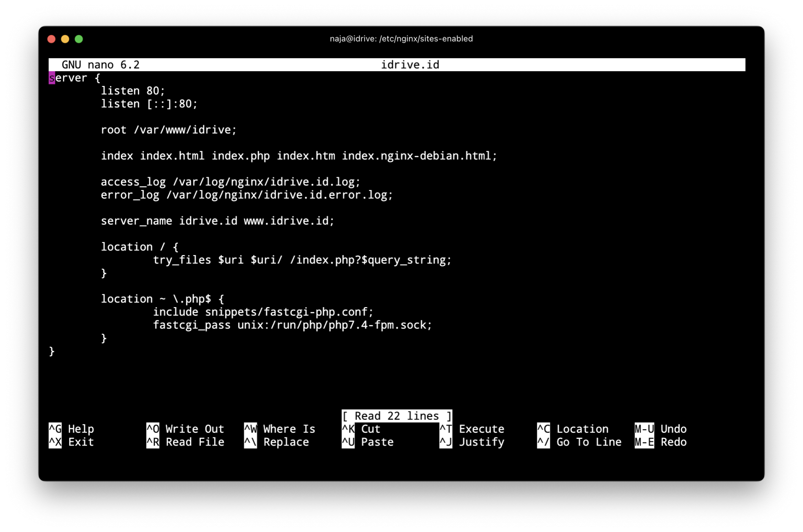
Task: Click the M-E Redo shortcut
Action: 661,442
